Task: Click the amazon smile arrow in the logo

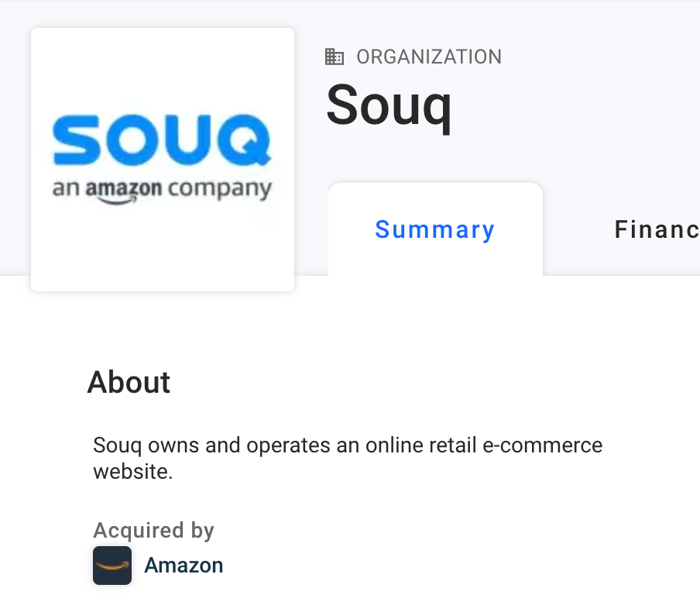Action: (x=116, y=198)
